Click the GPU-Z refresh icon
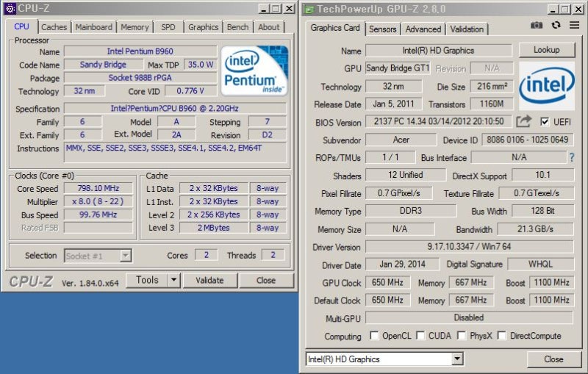 click(x=556, y=25)
